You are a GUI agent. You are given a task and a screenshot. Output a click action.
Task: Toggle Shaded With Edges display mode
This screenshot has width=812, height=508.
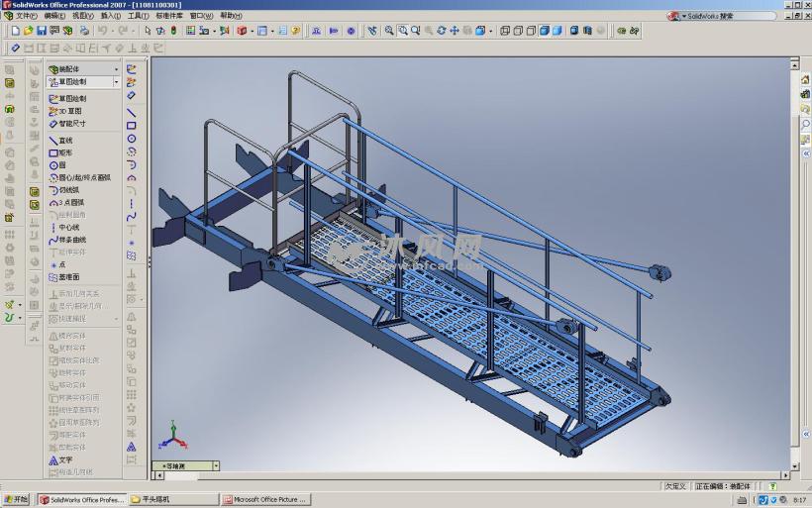pos(544,31)
